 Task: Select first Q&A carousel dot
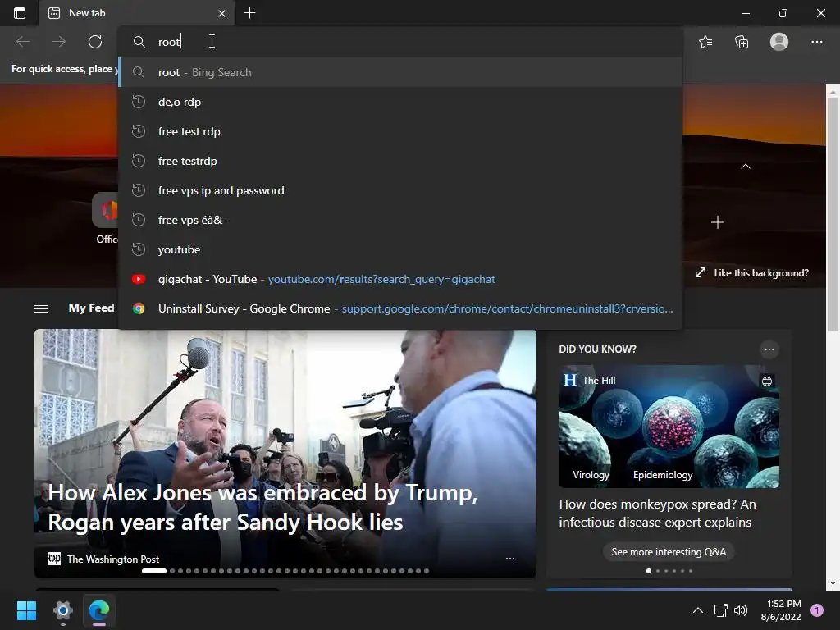[x=649, y=571]
